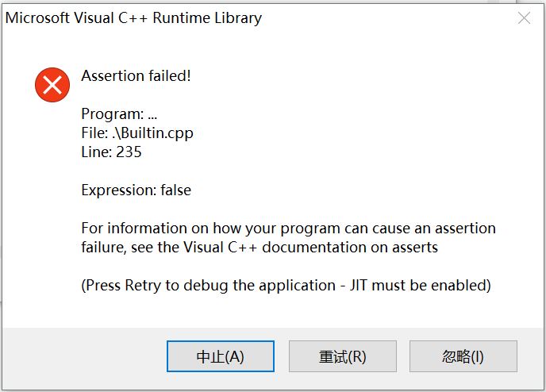
Task: Close the Runtime Library dialog
Action: click(524, 18)
